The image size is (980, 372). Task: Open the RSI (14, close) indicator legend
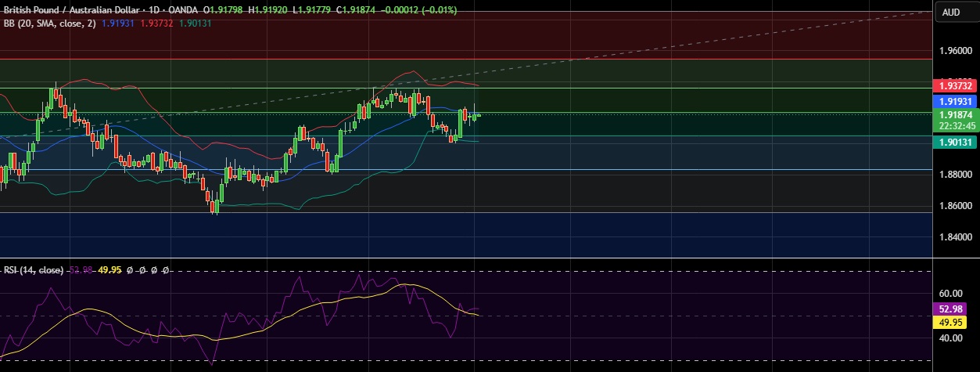[x=34, y=269]
